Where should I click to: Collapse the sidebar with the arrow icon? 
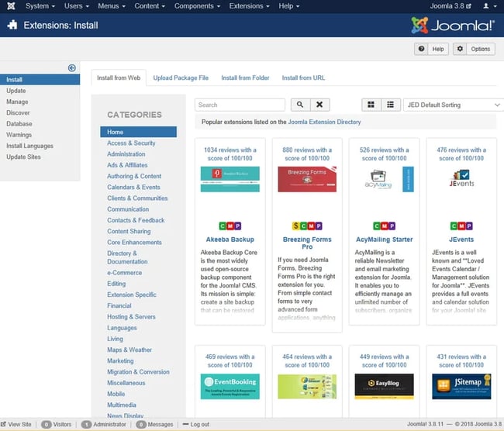(x=71, y=67)
